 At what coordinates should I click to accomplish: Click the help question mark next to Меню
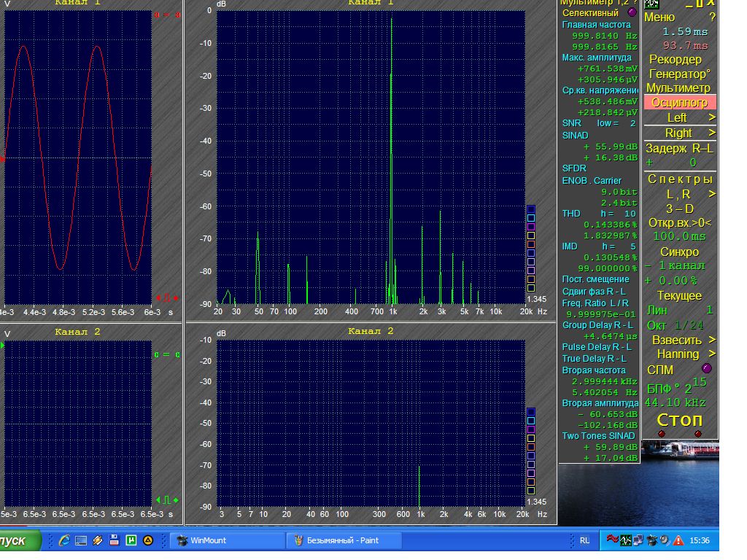click(x=712, y=17)
